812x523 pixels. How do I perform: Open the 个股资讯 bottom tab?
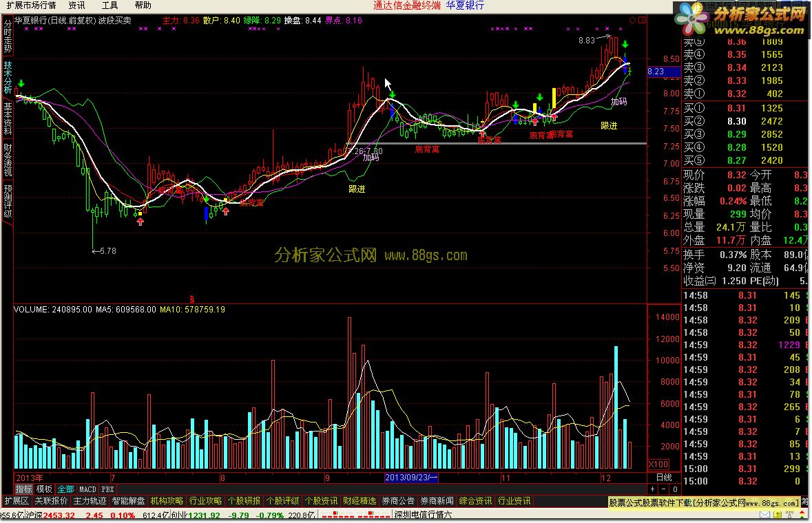[321, 501]
